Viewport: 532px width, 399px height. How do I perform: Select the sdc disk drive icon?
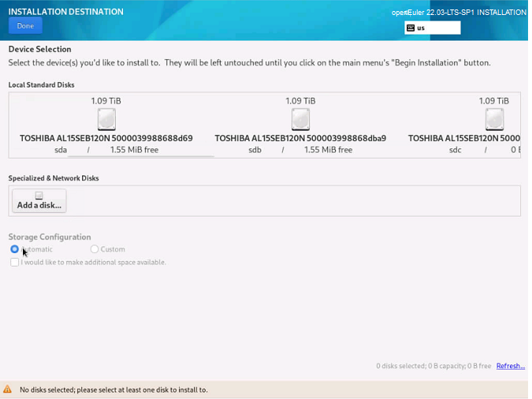tap(494, 120)
